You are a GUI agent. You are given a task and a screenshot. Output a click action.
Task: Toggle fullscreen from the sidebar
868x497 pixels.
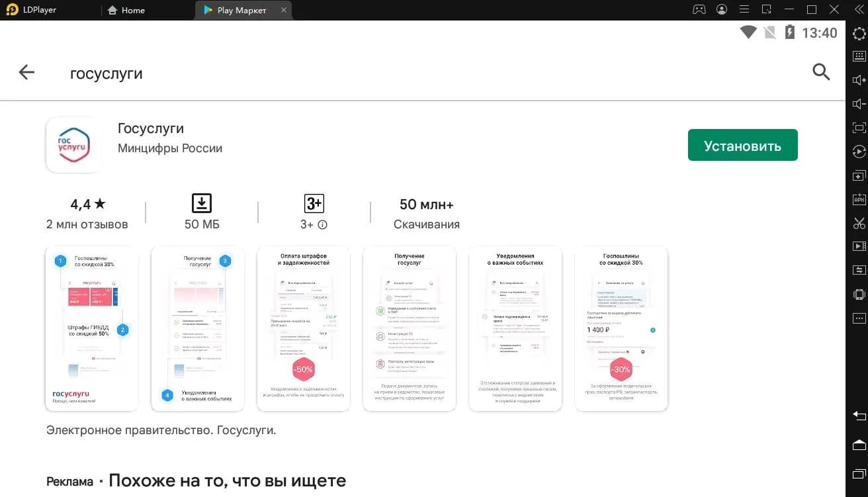[859, 128]
